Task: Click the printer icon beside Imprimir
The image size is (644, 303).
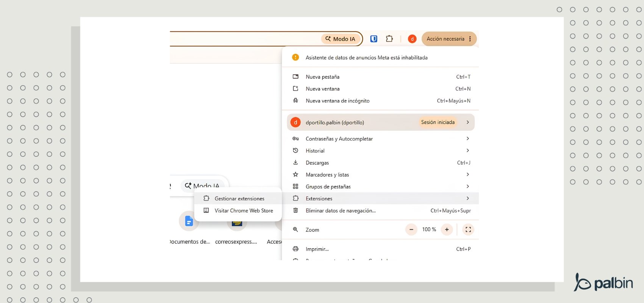Action: pyautogui.click(x=295, y=249)
